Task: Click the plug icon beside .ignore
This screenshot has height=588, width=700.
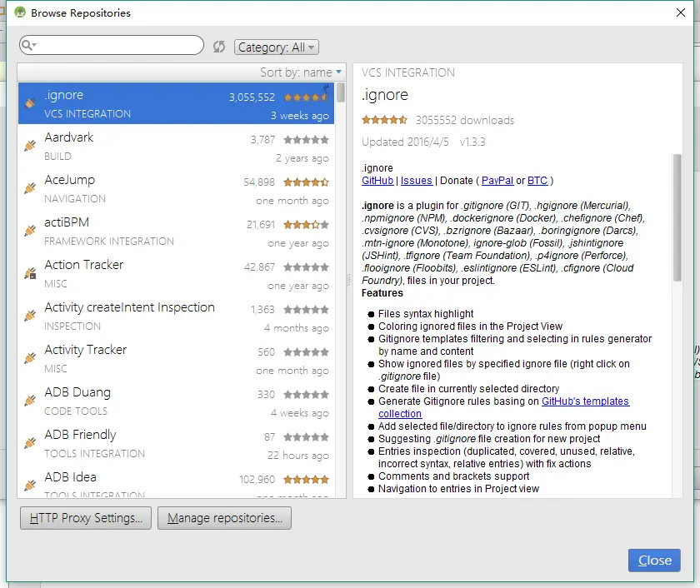Action: click(x=30, y=103)
